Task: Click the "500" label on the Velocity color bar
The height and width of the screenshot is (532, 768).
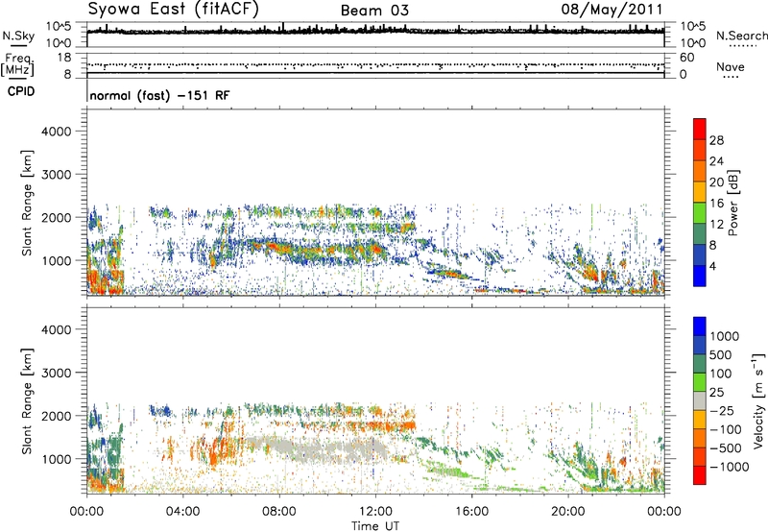Action: pyautogui.click(x=721, y=354)
